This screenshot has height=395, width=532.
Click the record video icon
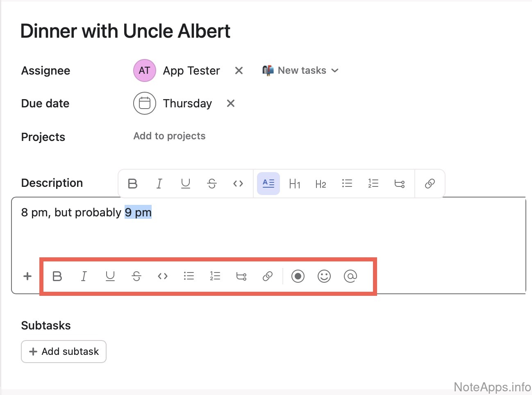(x=298, y=276)
